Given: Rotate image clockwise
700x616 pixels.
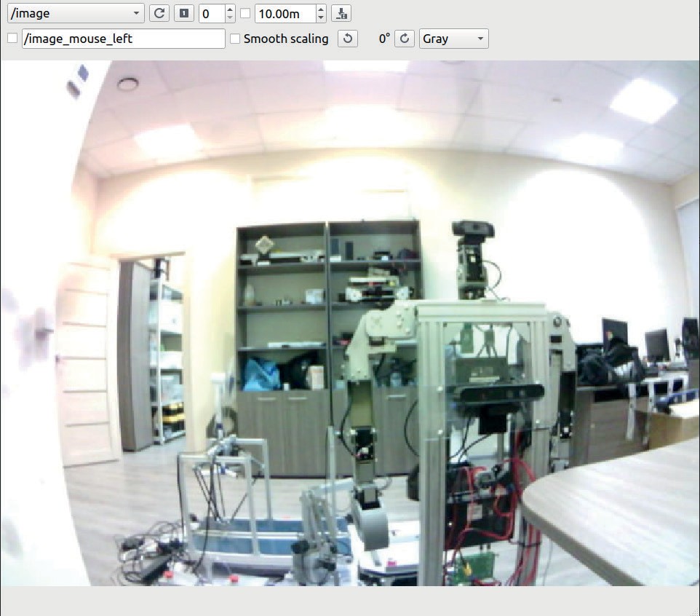Looking at the screenshot, I should pos(405,39).
